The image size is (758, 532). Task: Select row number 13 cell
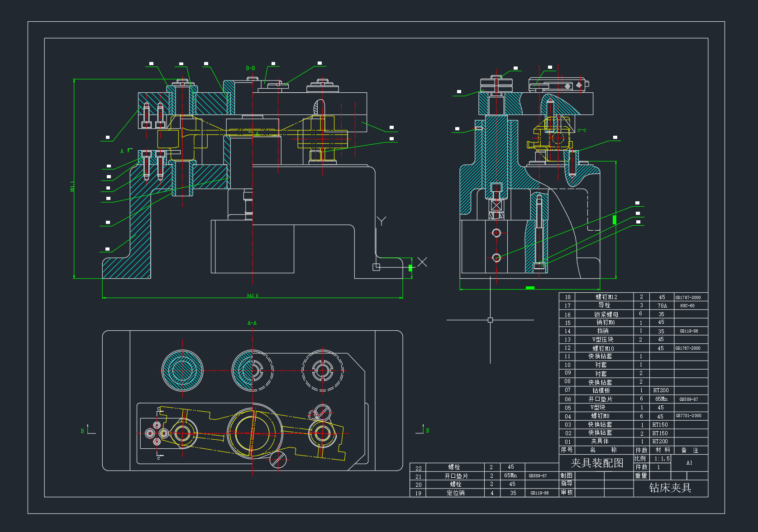[567, 340]
